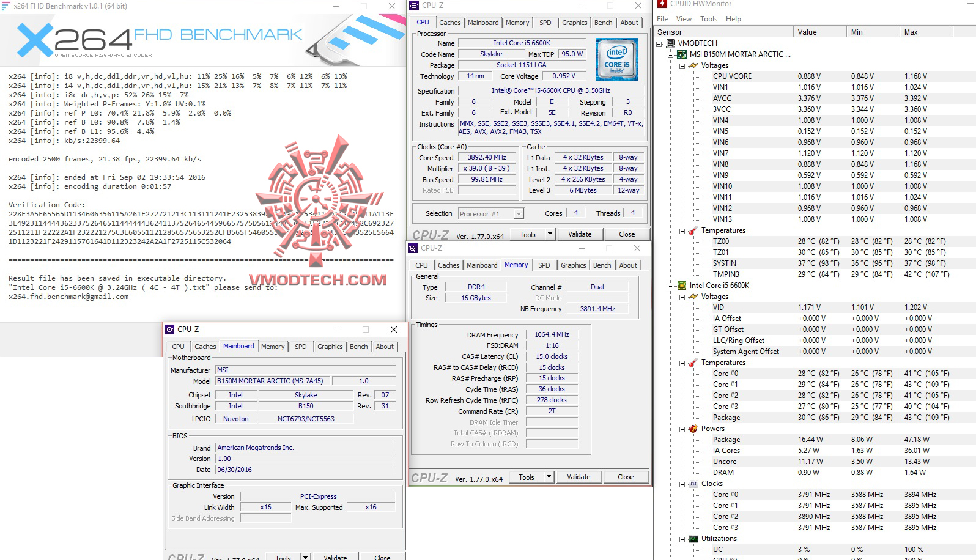Screen dimensions: 976x560
Task: Click the HWMonitor title bar lightning icon
Action: point(662,4)
